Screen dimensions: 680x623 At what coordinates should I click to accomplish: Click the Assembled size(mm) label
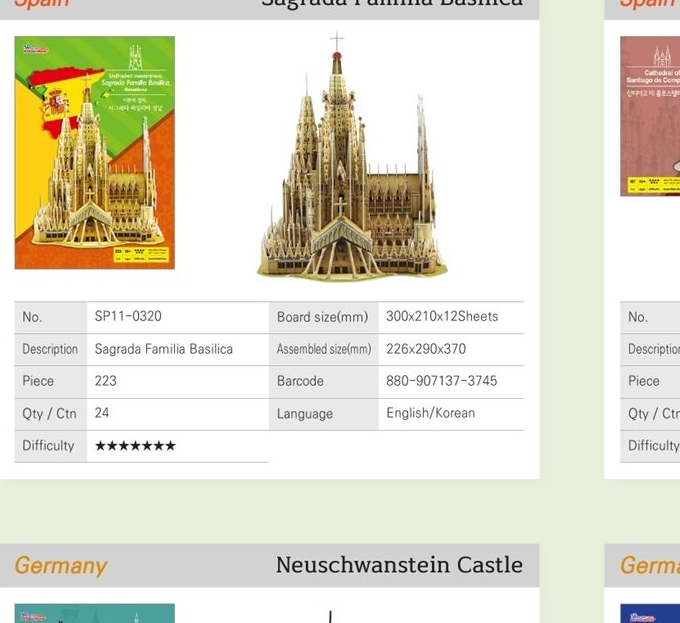tap(324, 349)
